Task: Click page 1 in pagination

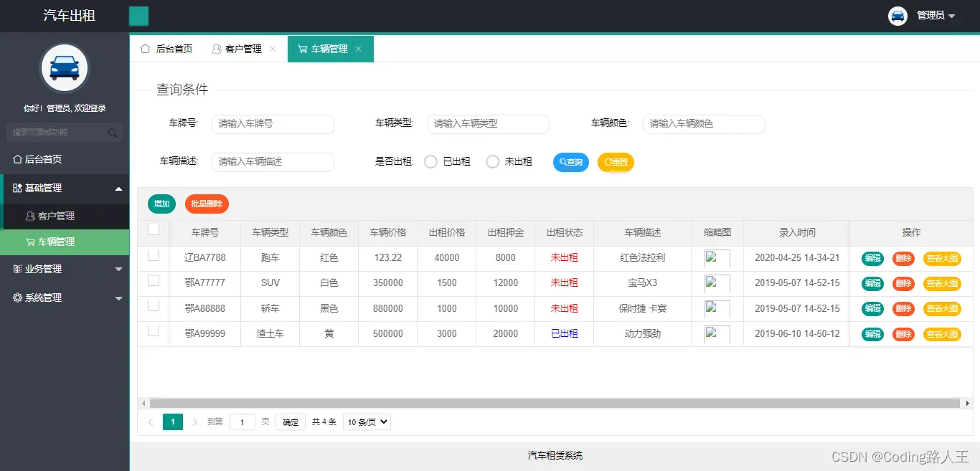Action: point(173,422)
